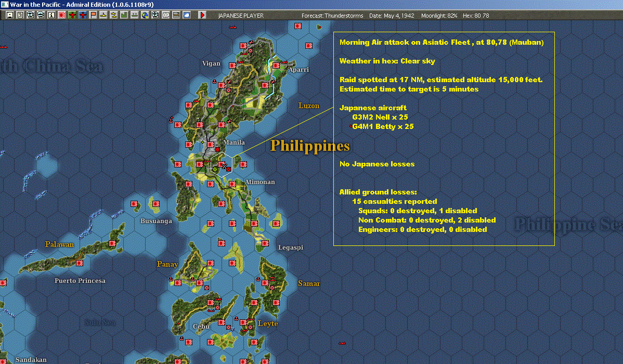
Task: Click the third toolbar icon with screens
Action: pos(30,15)
